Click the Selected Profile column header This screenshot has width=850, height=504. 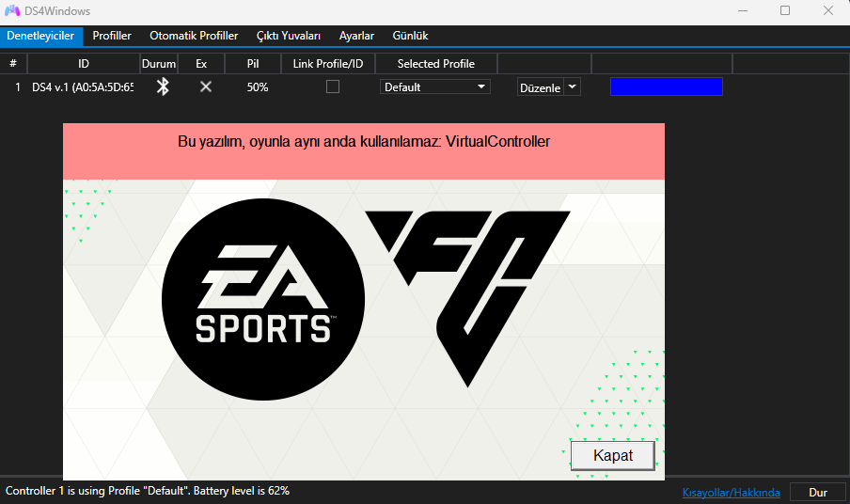[x=436, y=63]
